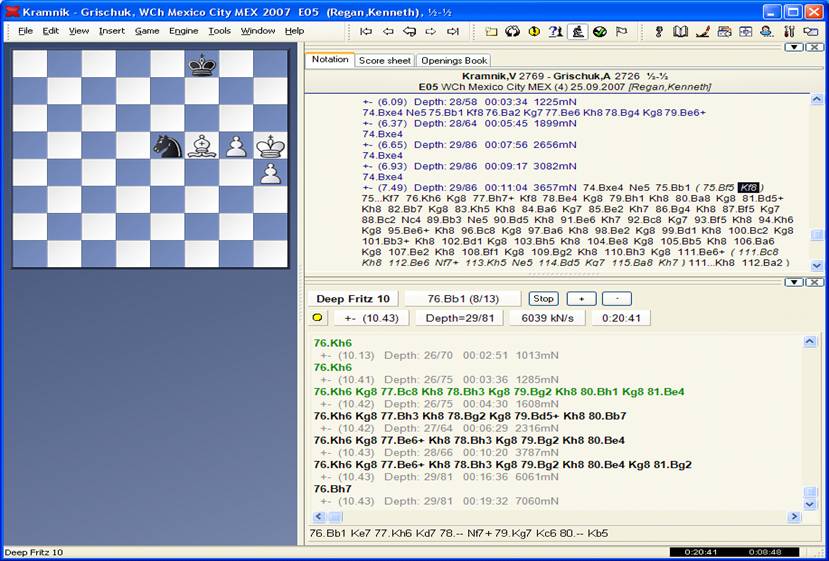Image resolution: width=829 pixels, height=561 pixels.
Task: Toggle the yellow engine status light
Action: tap(318, 318)
